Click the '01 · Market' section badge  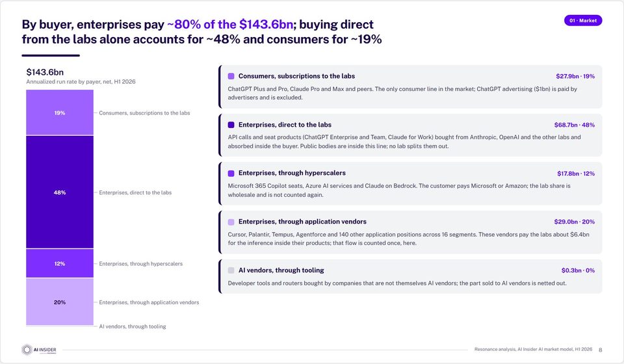[583, 20]
